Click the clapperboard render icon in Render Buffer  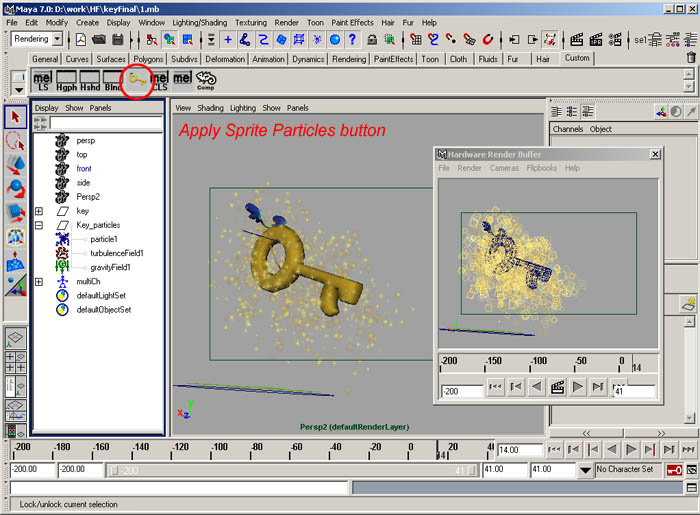(559, 387)
